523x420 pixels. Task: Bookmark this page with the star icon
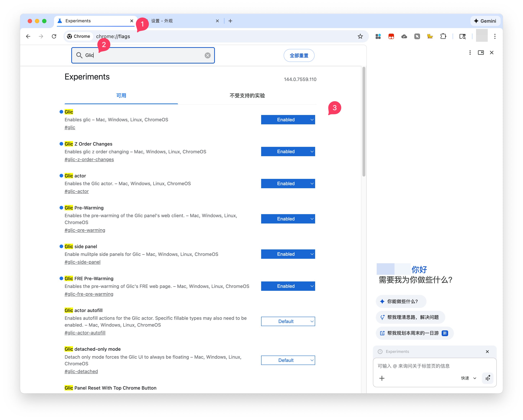tap(360, 36)
